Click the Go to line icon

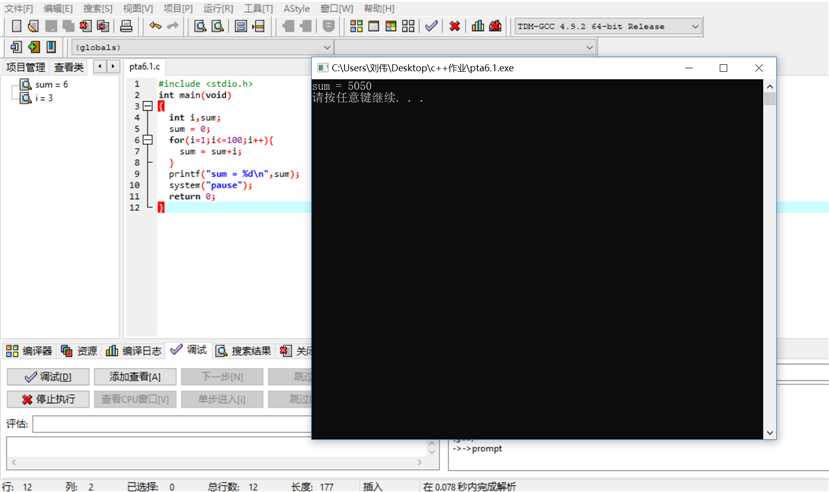[x=258, y=26]
